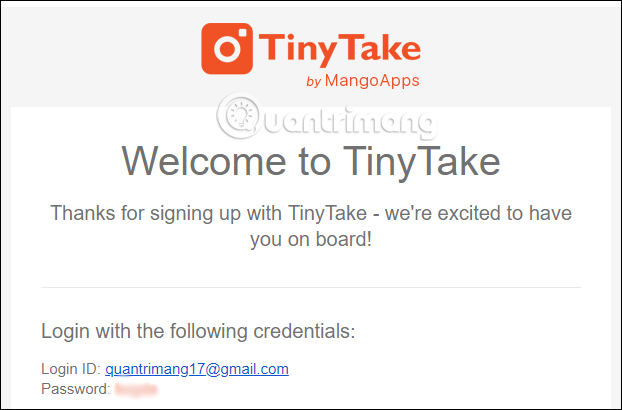Click the MangoApps brand name in header
The image size is (622, 410).
point(372,81)
